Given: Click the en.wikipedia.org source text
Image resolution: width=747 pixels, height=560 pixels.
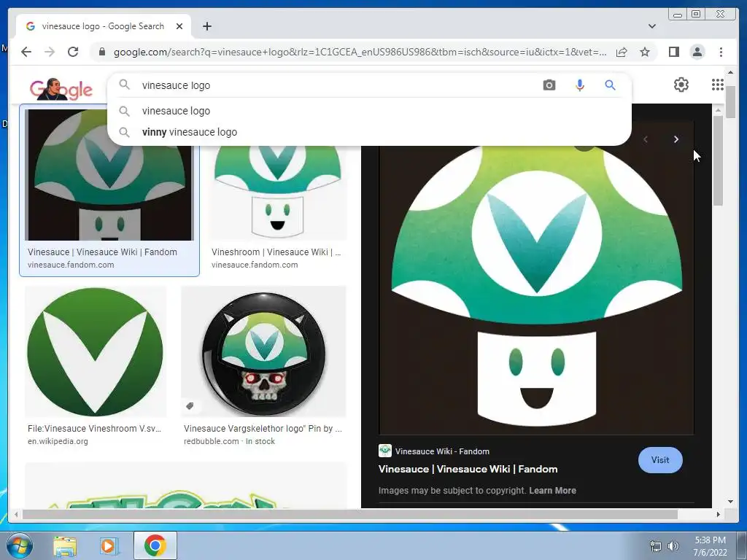Looking at the screenshot, I should 58,441.
